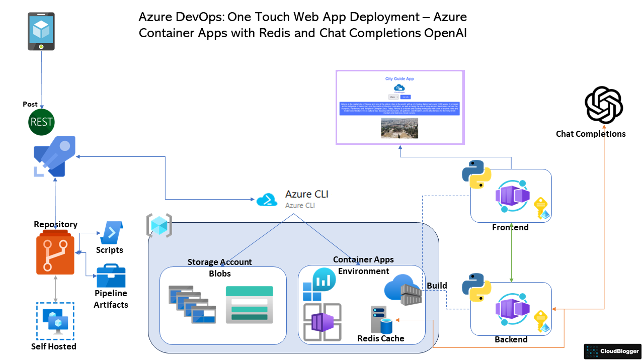Click the Azure CLI heading text
Screen dimensions: 644x362
click(x=307, y=194)
